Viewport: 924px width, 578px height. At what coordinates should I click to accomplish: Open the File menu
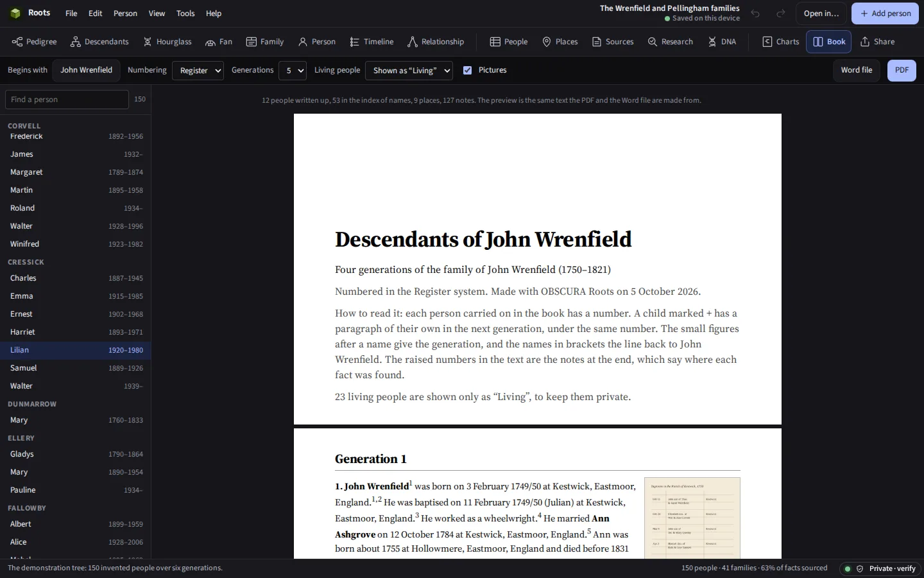[x=71, y=13]
